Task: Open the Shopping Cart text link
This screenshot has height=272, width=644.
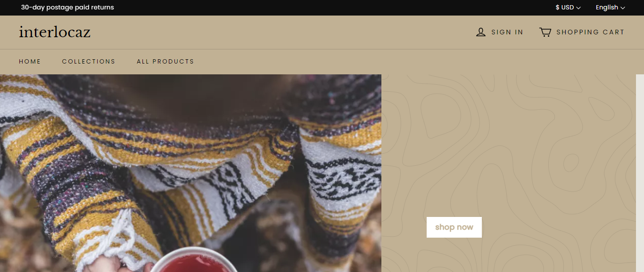Action: coord(590,32)
